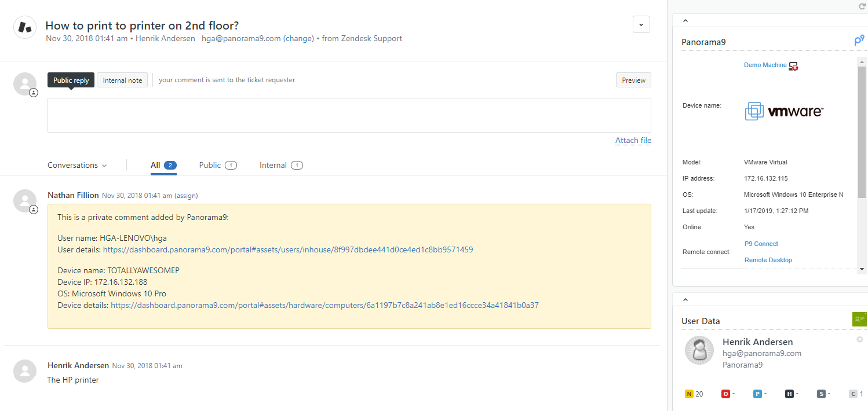868x411 pixels.
Task: Click Nathan Fillion author name
Action: pyautogui.click(x=73, y=195)
